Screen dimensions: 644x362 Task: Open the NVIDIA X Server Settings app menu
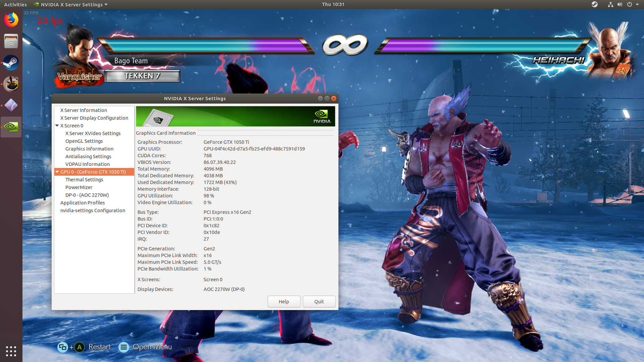click(x=71, y=4)
